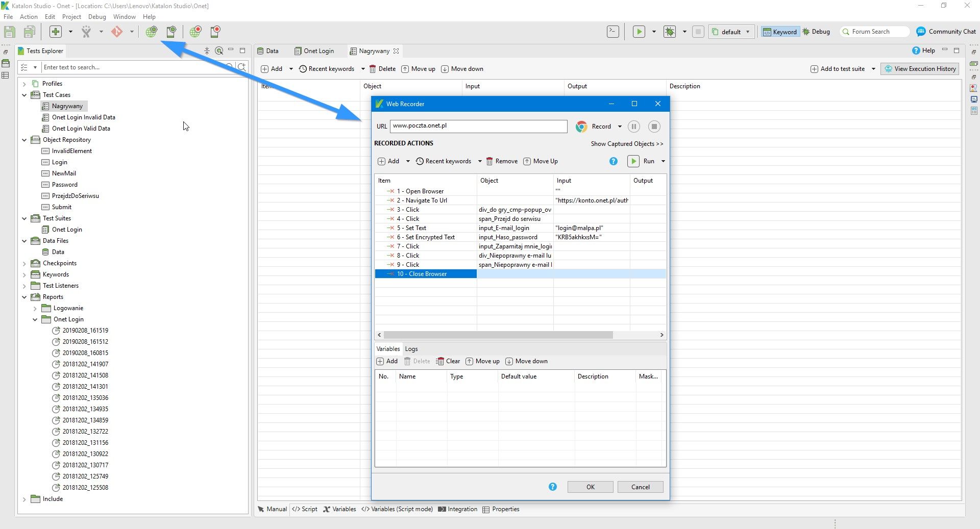The width and height of the screenshot is (980, 529).
Task: Click the Web Recorder URL field
Action: click(478, 126)
